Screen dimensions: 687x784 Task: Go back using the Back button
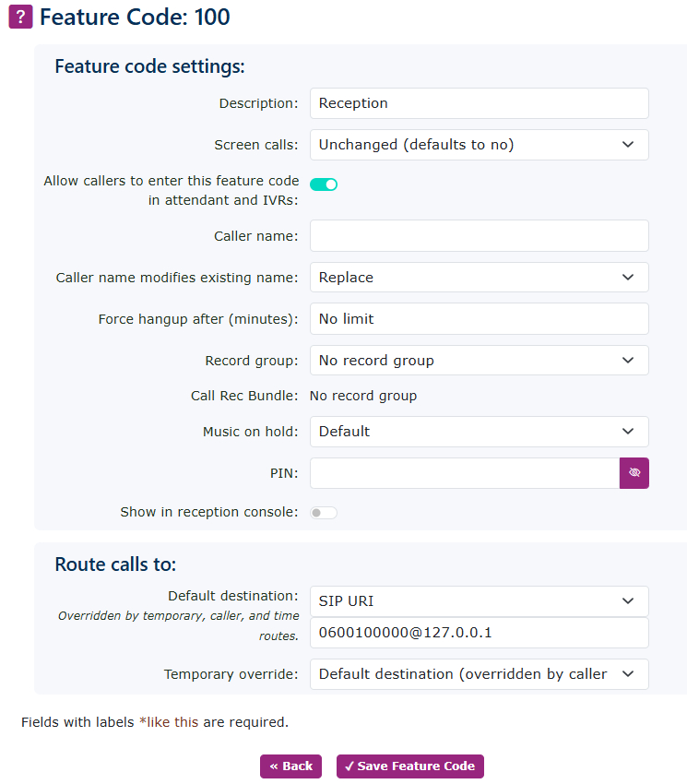[290, 766]
